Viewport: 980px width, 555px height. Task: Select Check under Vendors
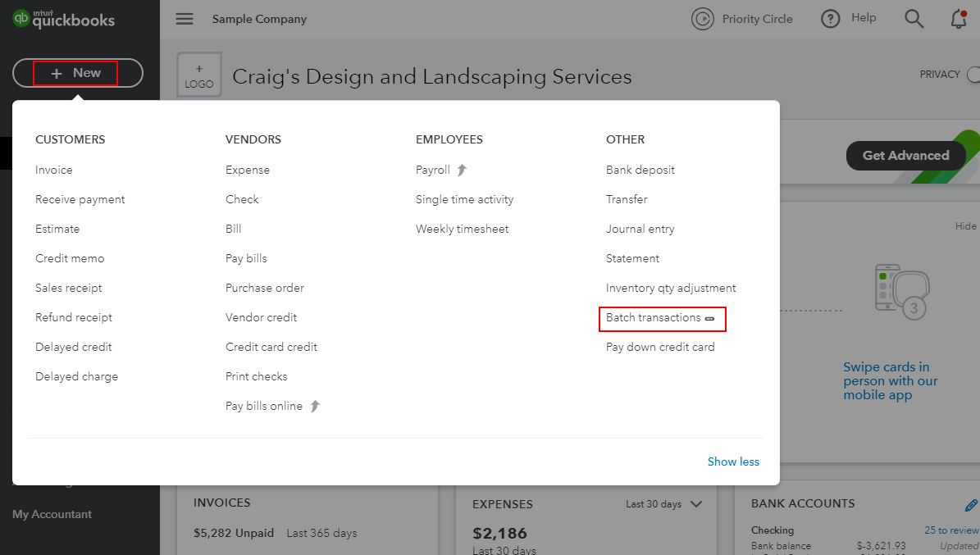coord(242,198)
